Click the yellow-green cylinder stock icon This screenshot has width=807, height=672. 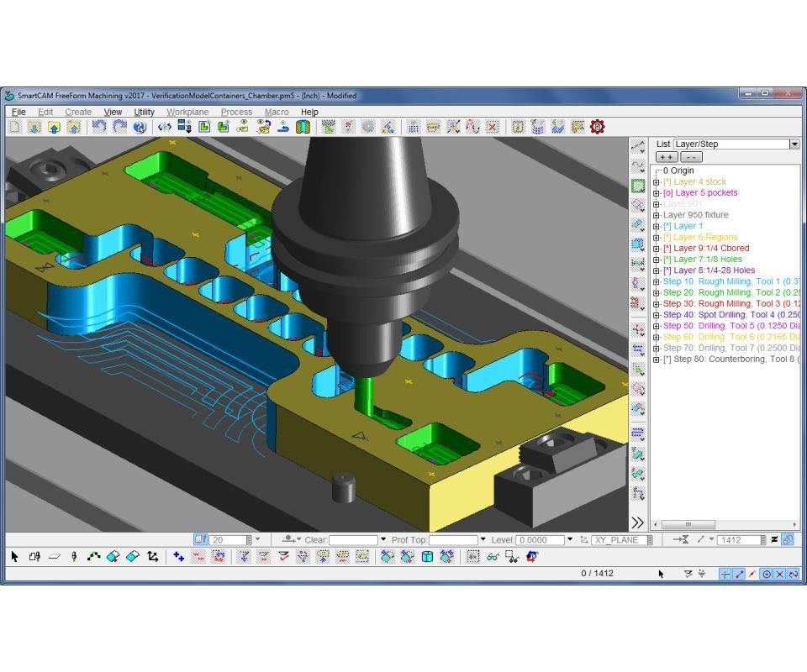click(303, 127)
